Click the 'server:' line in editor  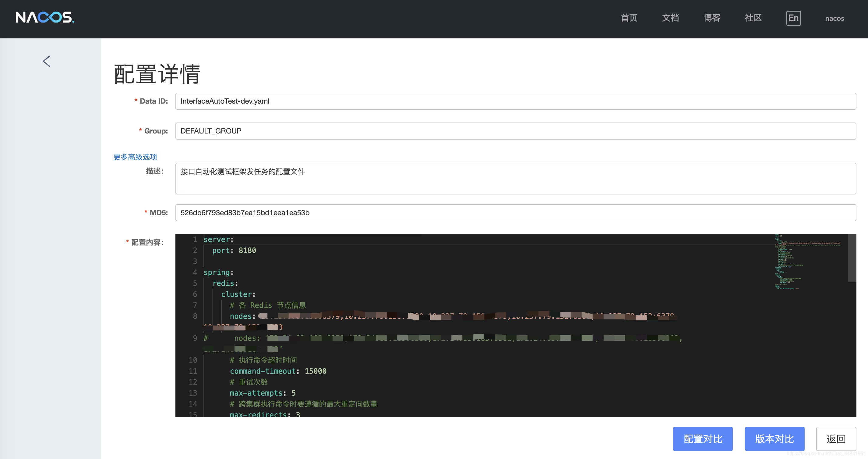coord(218,240)
